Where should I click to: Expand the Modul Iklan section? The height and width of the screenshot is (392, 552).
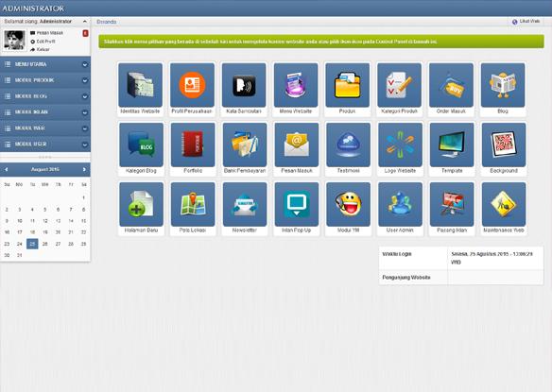pos(45,112)
